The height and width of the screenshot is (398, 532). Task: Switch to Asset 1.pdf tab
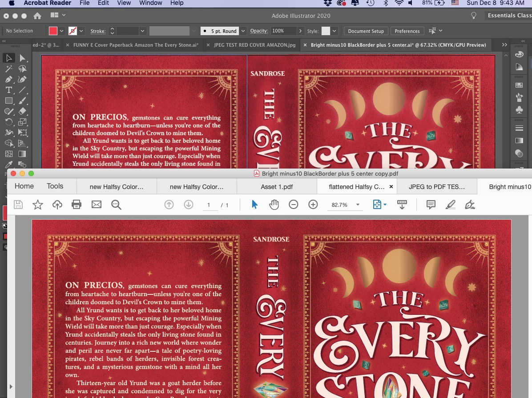277,187
